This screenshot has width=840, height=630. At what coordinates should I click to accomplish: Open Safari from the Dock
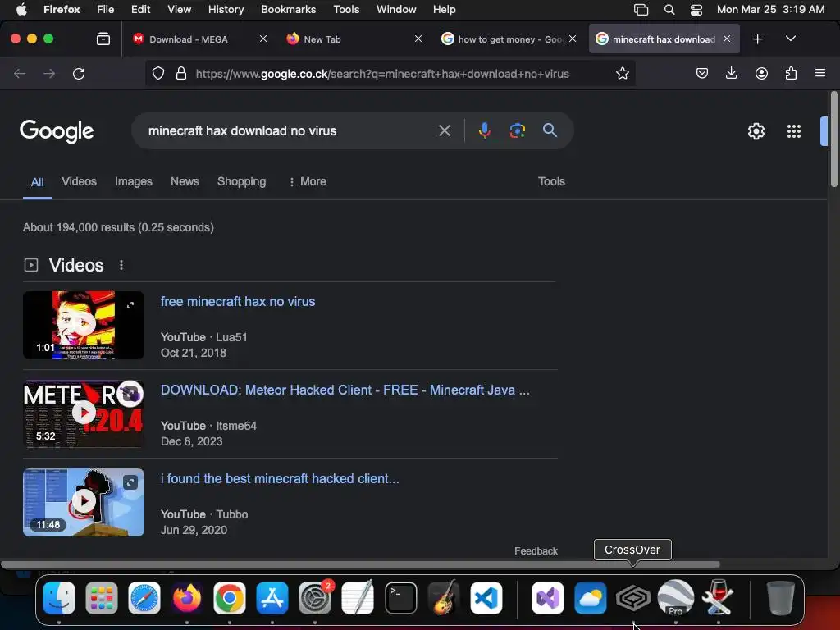point(144,598)
